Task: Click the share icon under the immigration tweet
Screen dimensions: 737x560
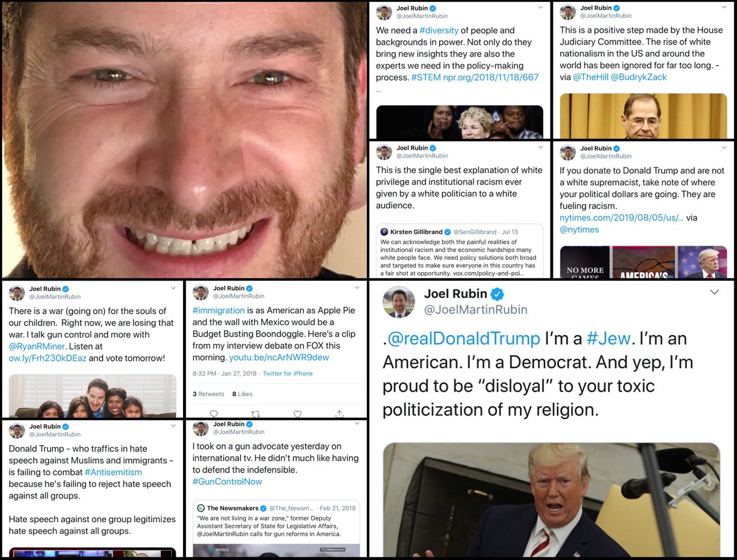Action: pos(340,413)
